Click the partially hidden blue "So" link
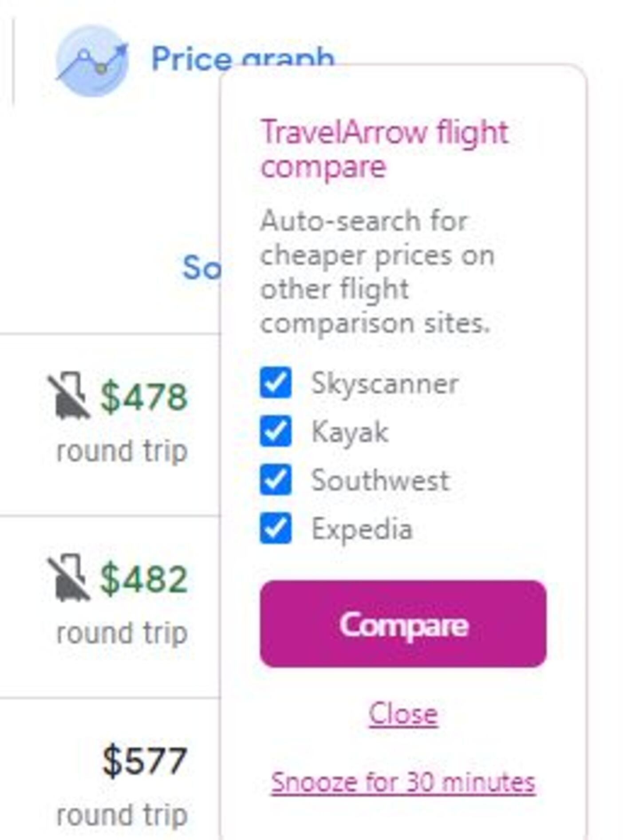Image resolution: width=639 pixels, height=840 pixels. coord(201,267)
